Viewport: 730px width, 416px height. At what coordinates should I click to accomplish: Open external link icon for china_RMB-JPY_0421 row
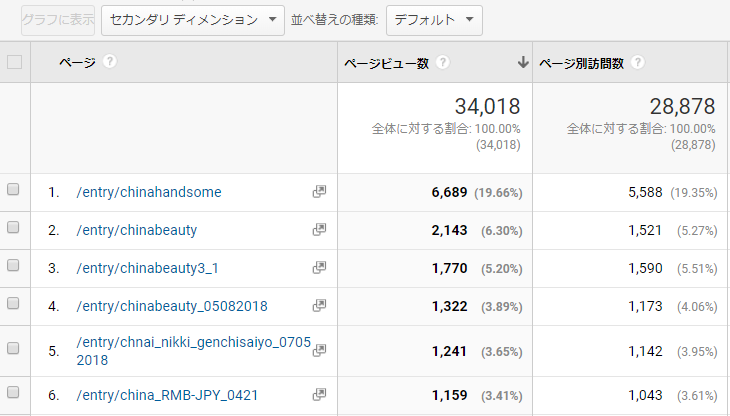(x=319, y=395)
